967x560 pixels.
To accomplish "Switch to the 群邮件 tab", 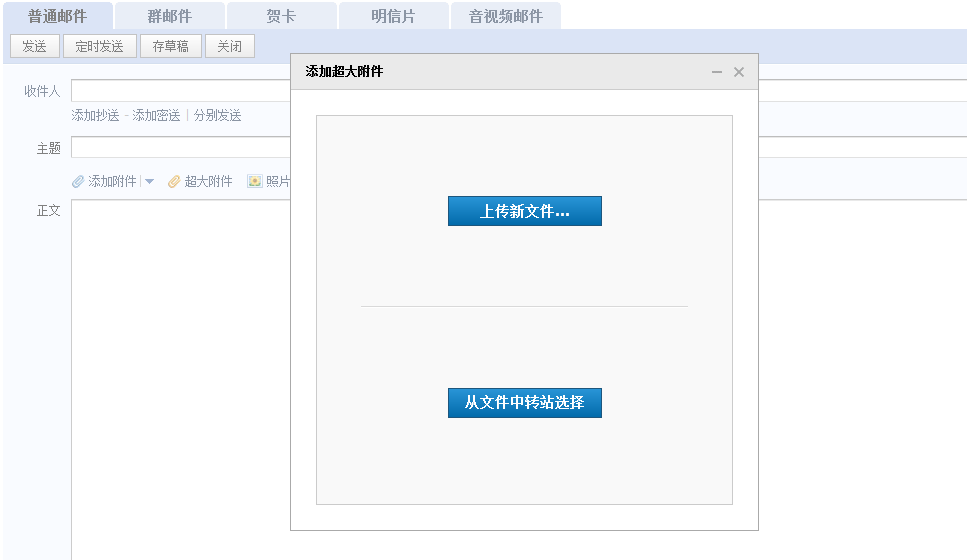I will pyautogui.click(x=169, y=16).
